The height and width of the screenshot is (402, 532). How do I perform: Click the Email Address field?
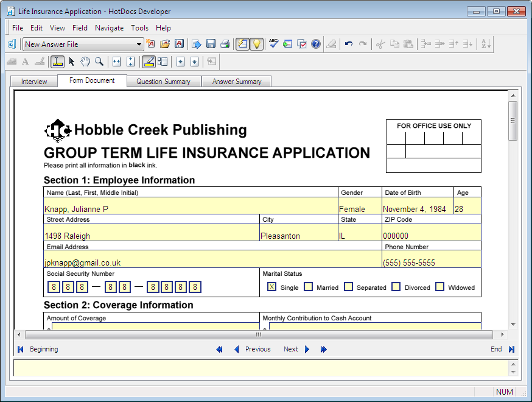click(x=212, y=259)
